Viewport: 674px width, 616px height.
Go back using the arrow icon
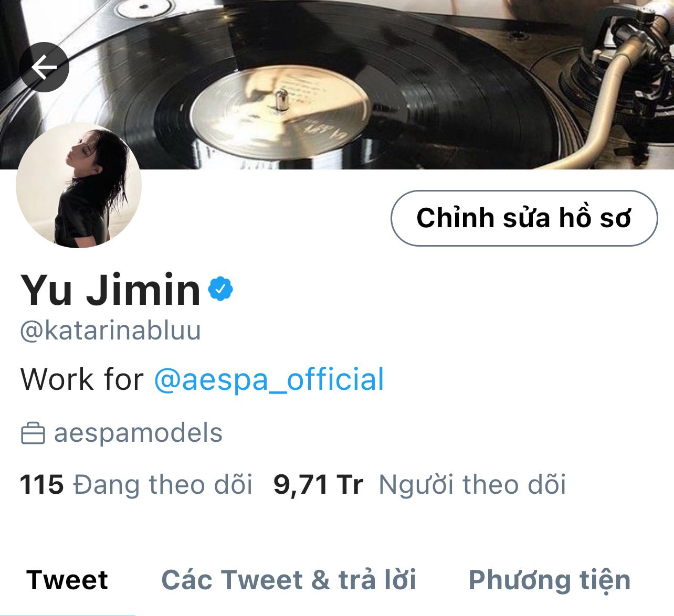pos(44,67)
